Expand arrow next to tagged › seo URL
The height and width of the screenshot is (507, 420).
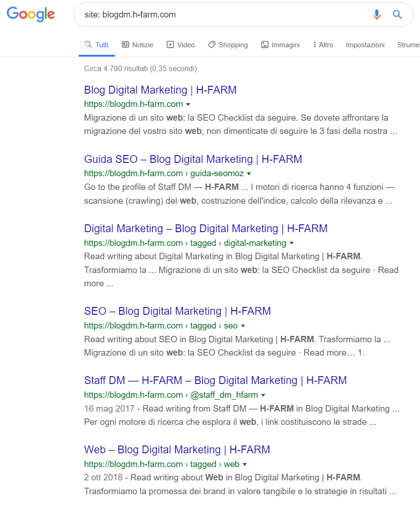point(243,326)
